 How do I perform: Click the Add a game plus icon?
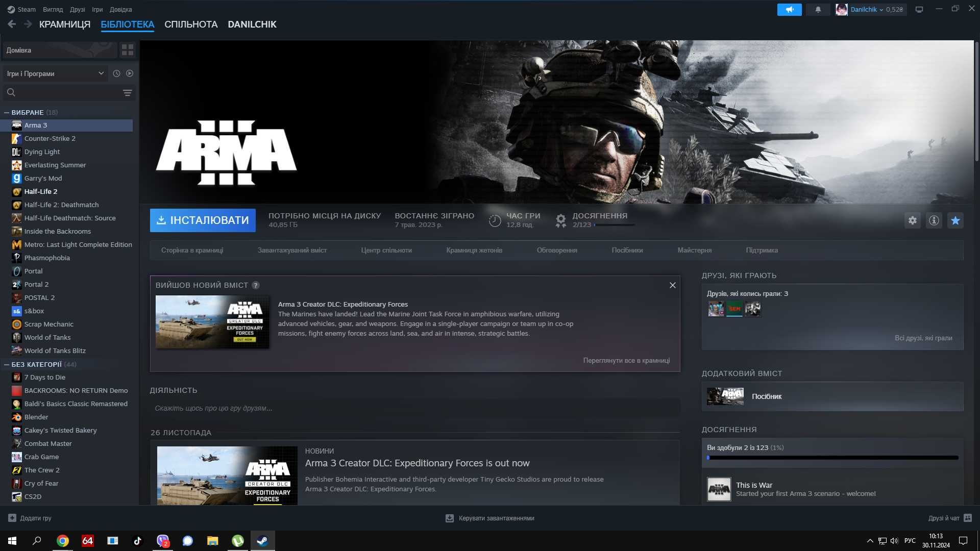pos(12,518)
